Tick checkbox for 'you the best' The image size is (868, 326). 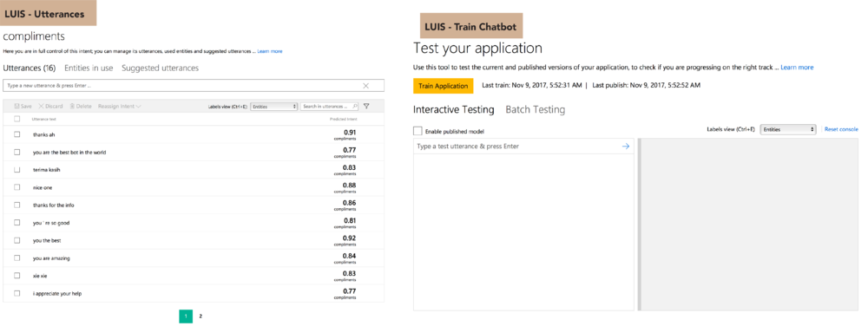coord(17,240)
